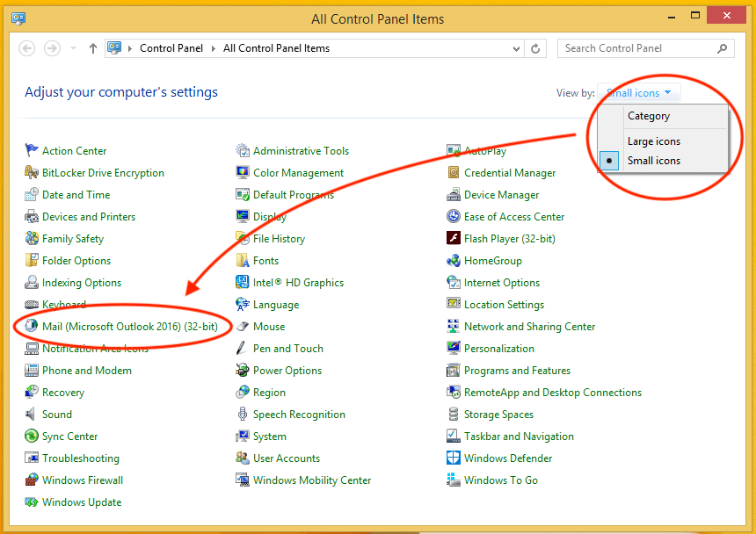Select Category view option
756x534 pixels.
point(649,116)
